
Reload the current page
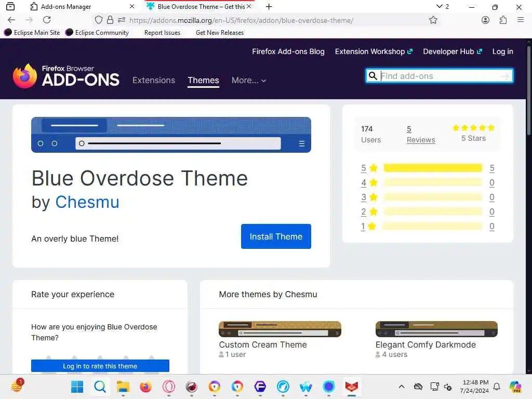pos(47,20)
